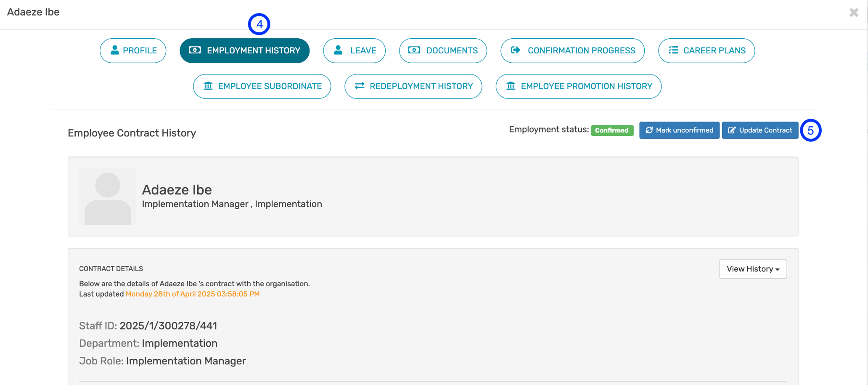868x385 pixels.
Task: Switch to Documents tab
Action: click(443, 50)
